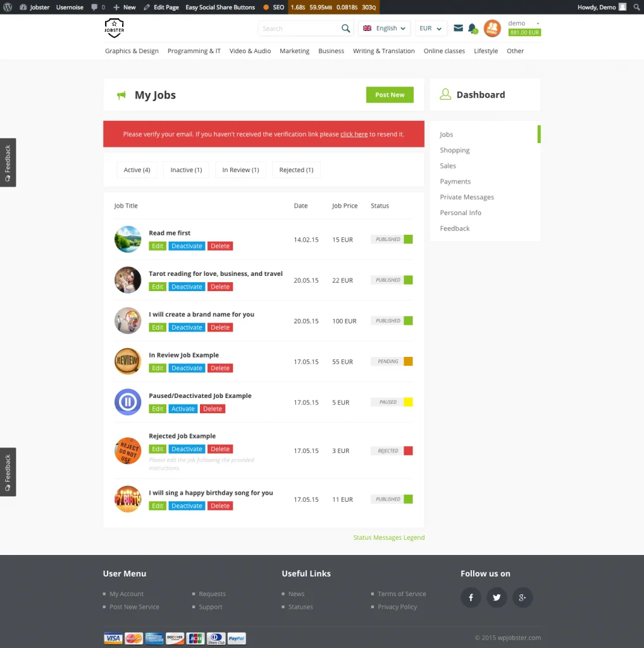Deactivate the Read me first job

point(187,246)
